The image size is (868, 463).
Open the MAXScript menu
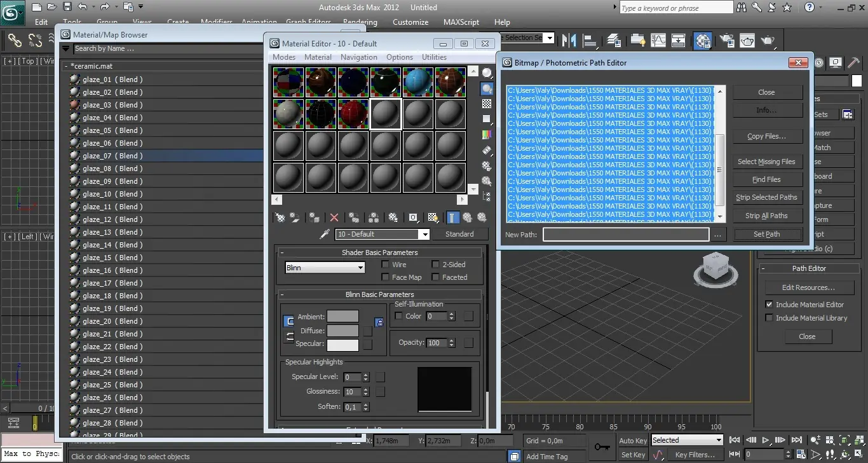click(x=461, y=22)
